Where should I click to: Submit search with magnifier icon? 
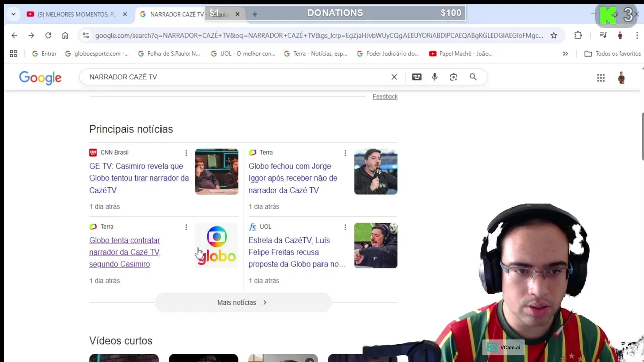click(x=473, y=77)
